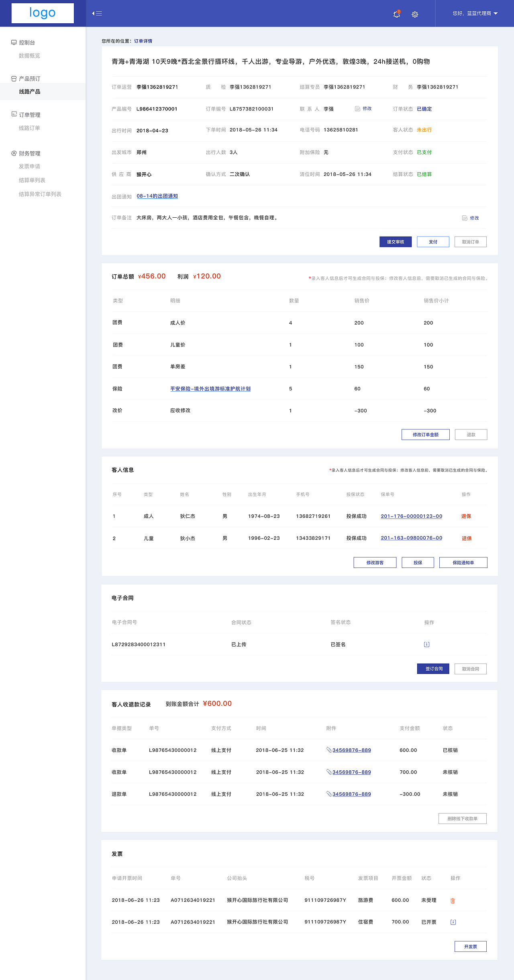Click the 修改游客 button
The image size is (514, 980).
[x=375, y=562]
